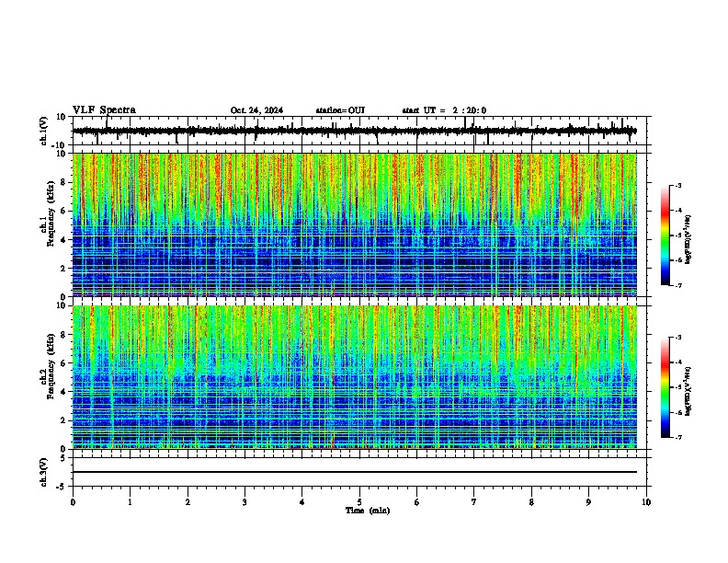Viewport: 728px width, 563px height.
Task: Click inside the ch.2 spectrogram plot
Action: pos(355,377)
